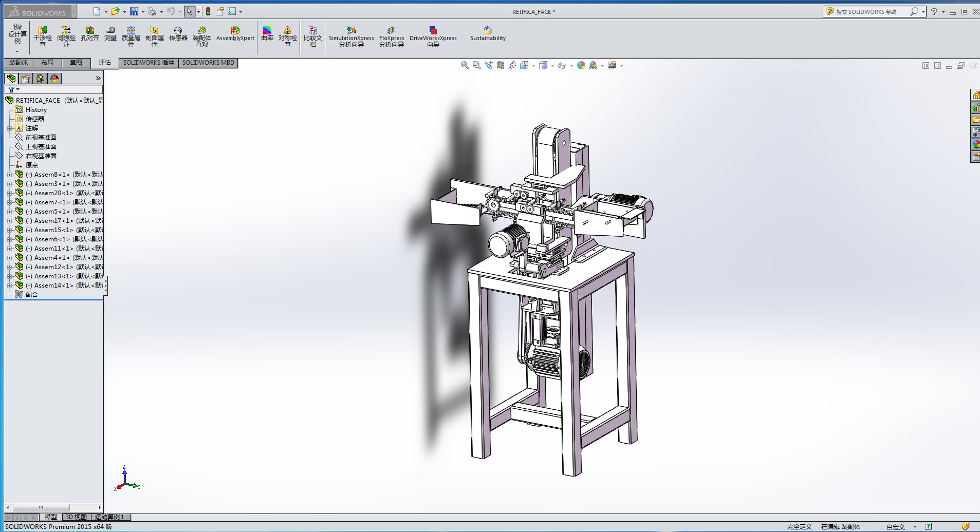The height and width of the screenshot is (532, 980).
Task: Switch to 运动算例1 motion study tab
Action: click(x=109, y=517)
